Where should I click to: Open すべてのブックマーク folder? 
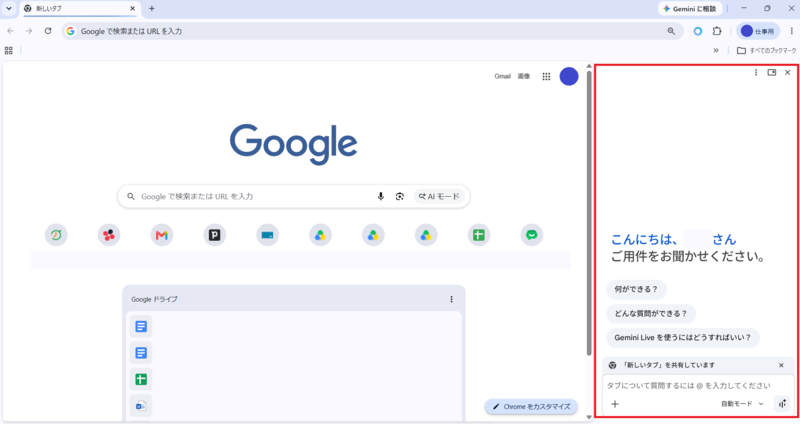point(766,51)
